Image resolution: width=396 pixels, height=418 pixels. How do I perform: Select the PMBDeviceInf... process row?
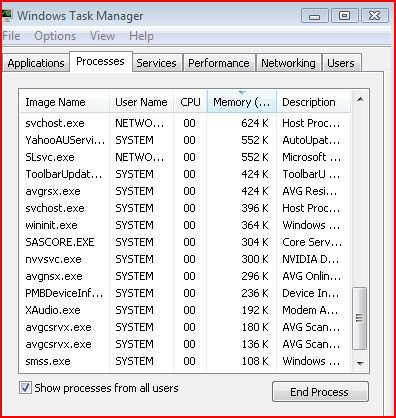185,293
